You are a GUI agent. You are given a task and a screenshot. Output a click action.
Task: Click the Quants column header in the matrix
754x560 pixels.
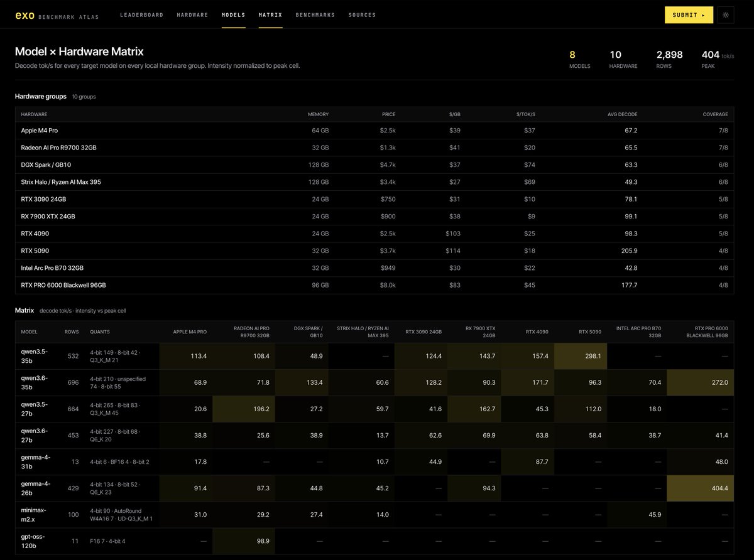pyautogui.click(x=99, y=331)
